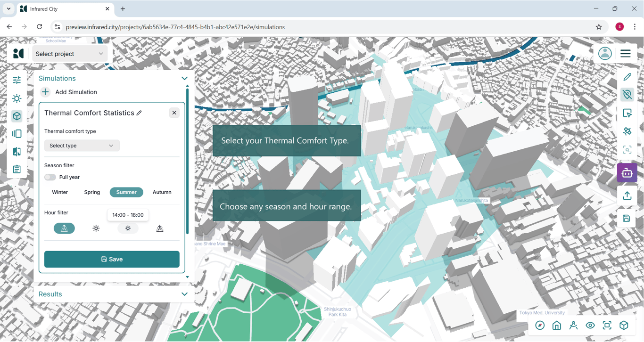644x342 pixels.
Task: Close the Infrared City browser tab
Action: click(107, 8)
